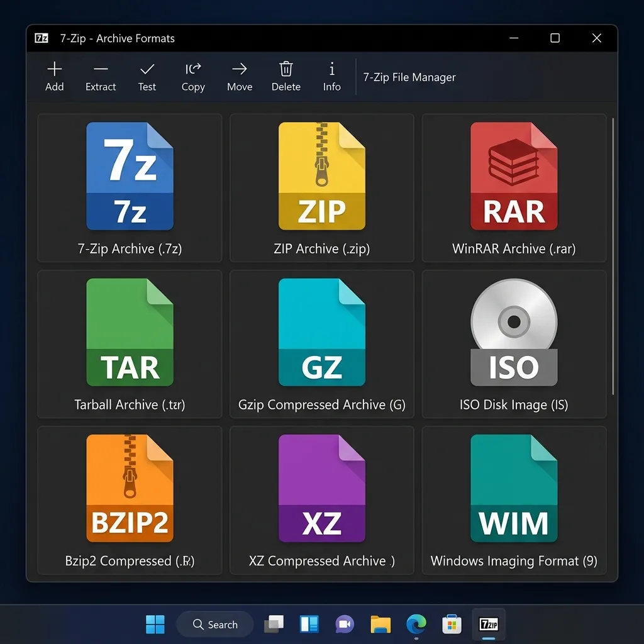Viewport: 644px width, 644px height.
Task: Click the Delete trash icon
Action: pyautogui.click(x=286, y=69)
